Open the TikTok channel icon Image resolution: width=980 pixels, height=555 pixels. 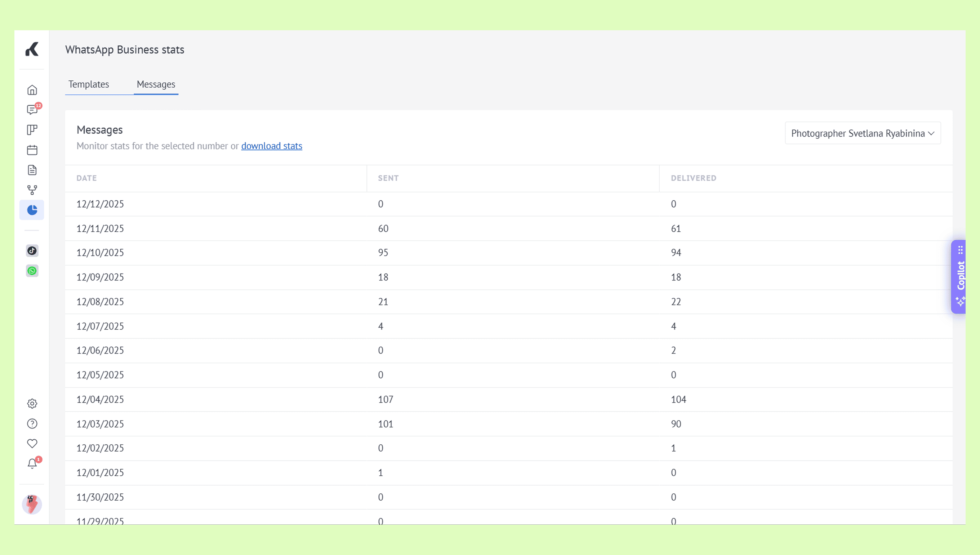click(32, 251)
